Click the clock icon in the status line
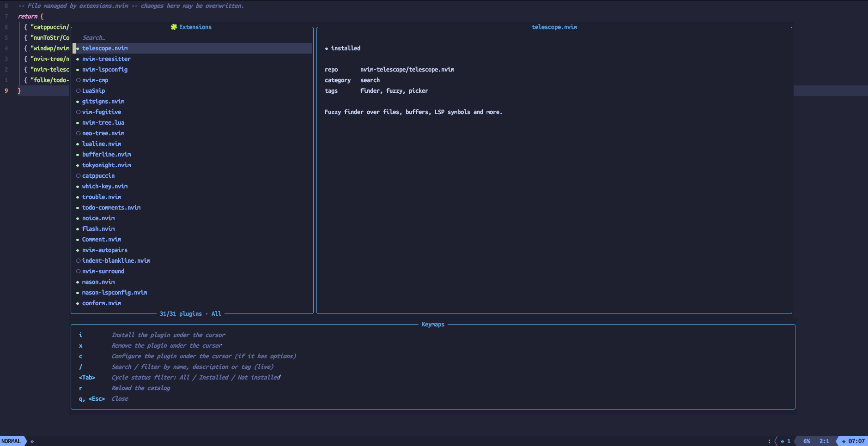Image resolution: width=868 pixels, height=446 pixels. [x=844, y=441]
